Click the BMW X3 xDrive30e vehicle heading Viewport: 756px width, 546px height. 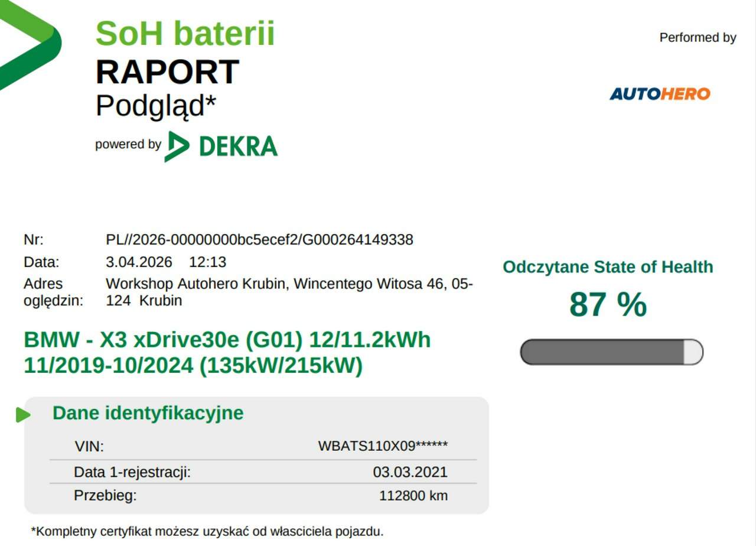tap(227, 353)
